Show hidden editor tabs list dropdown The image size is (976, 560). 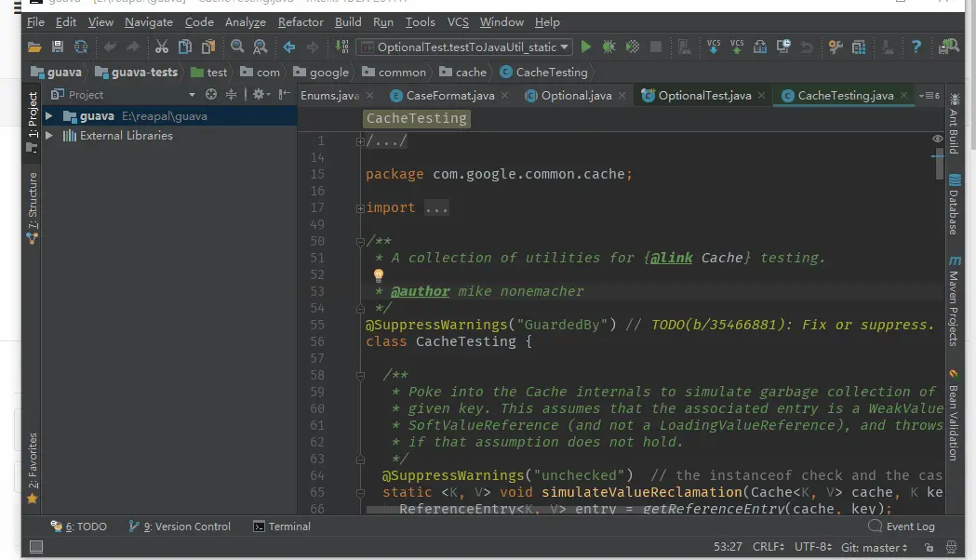(x=929, y=95)
